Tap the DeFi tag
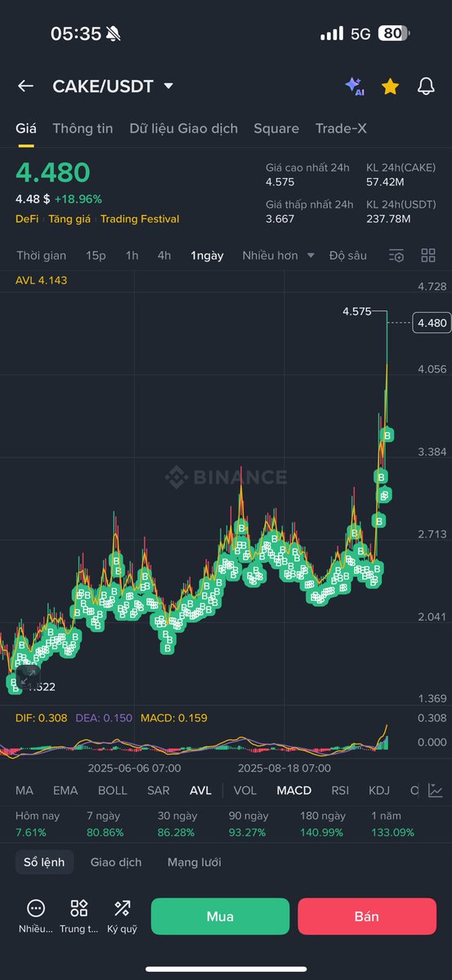Viewport: 452px width, 980px height. (27, 219)
